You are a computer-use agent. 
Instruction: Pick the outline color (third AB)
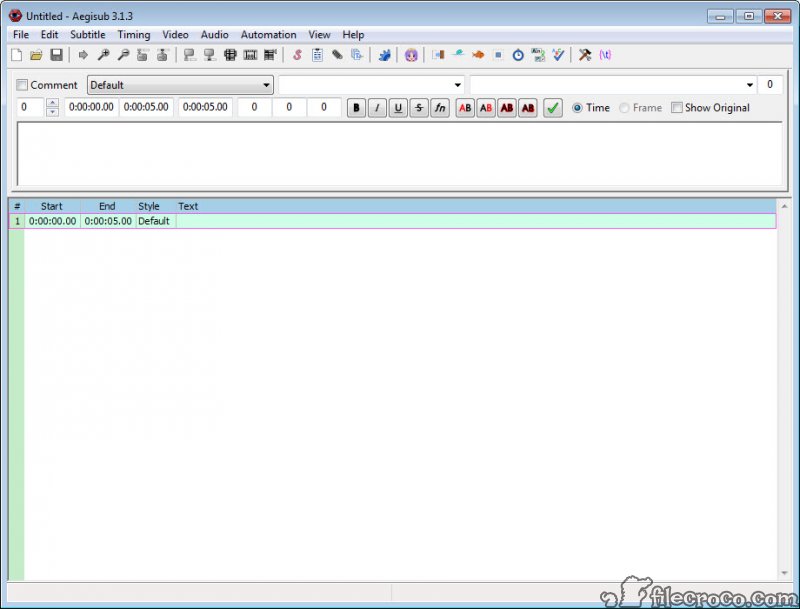(x=507, y=108)
